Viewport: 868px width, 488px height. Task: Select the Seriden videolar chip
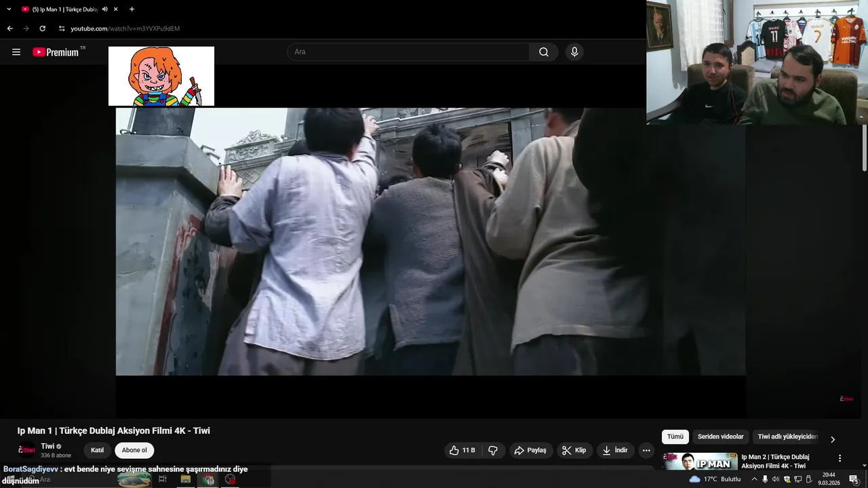pos(721,437)
